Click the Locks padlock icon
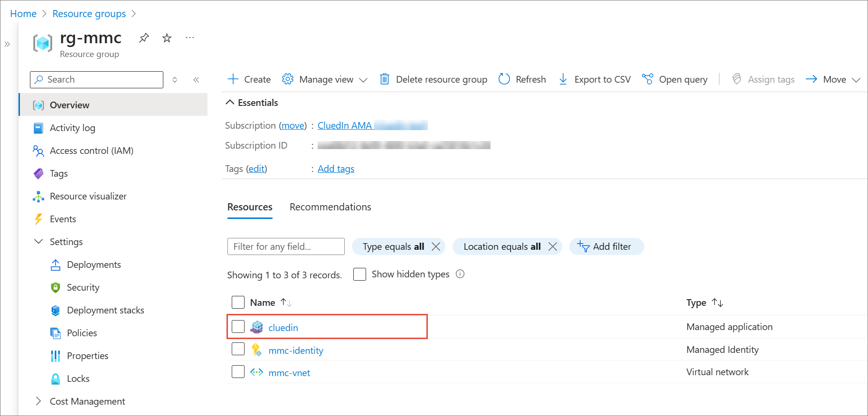868x416 pixels. [56, 378]
